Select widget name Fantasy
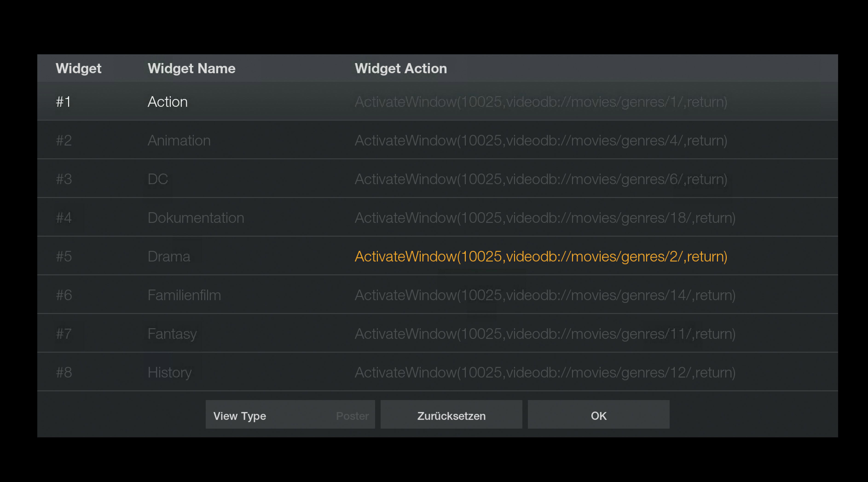 click(172, 334)
